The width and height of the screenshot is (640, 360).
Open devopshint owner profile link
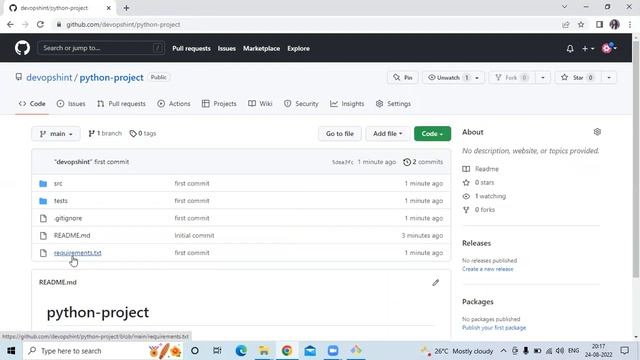(x=49, y=78)
